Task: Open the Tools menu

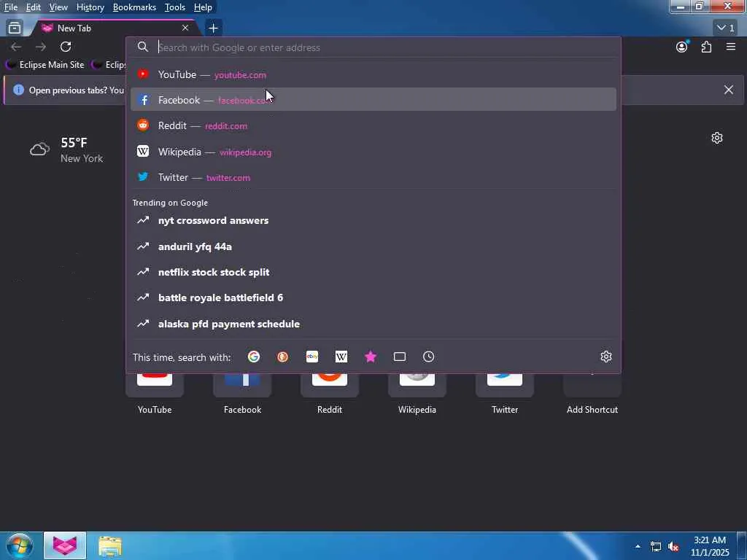Action: click(175, 7)
